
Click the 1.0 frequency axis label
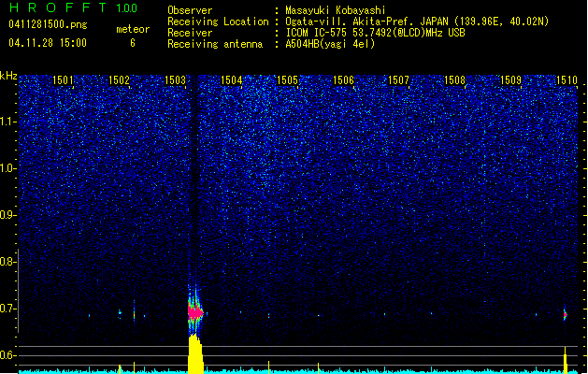(7, 168)
